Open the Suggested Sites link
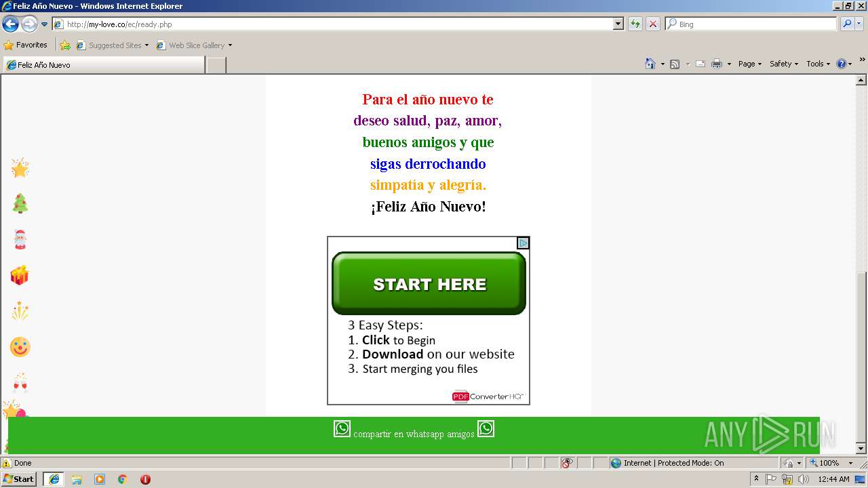 [x=112, y=45]
